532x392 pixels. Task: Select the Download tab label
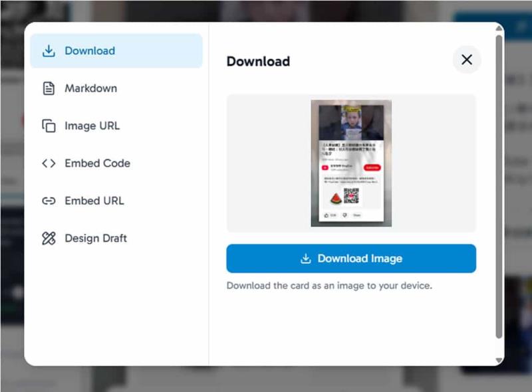coord(90,51)
